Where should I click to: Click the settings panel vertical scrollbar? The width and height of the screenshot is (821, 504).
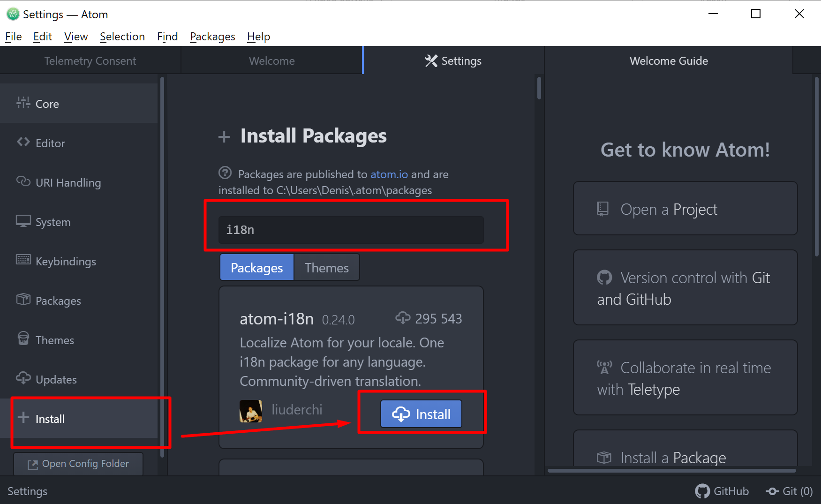pos(539,88)
